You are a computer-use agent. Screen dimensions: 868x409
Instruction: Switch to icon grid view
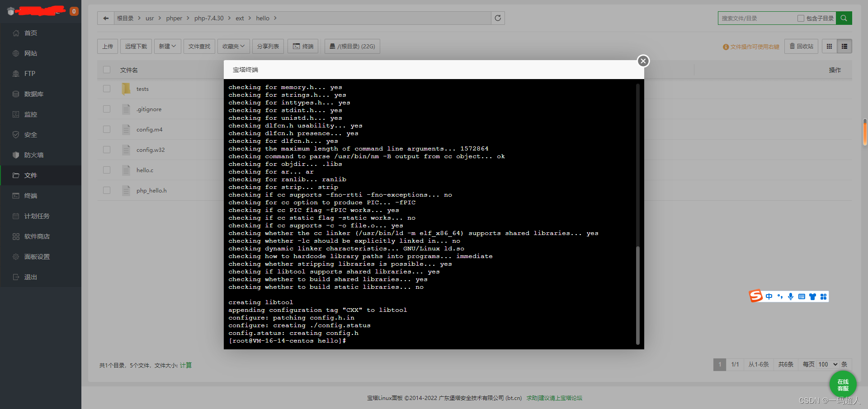coord(829,46)
